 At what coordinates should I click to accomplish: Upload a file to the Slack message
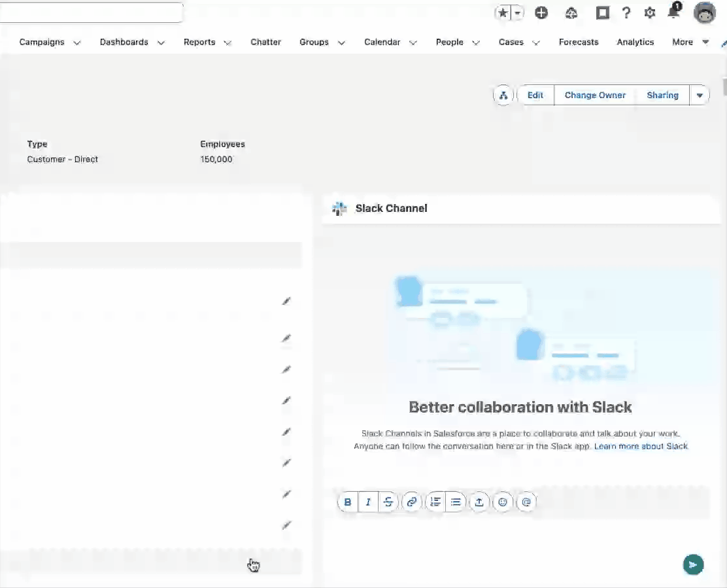479,502
